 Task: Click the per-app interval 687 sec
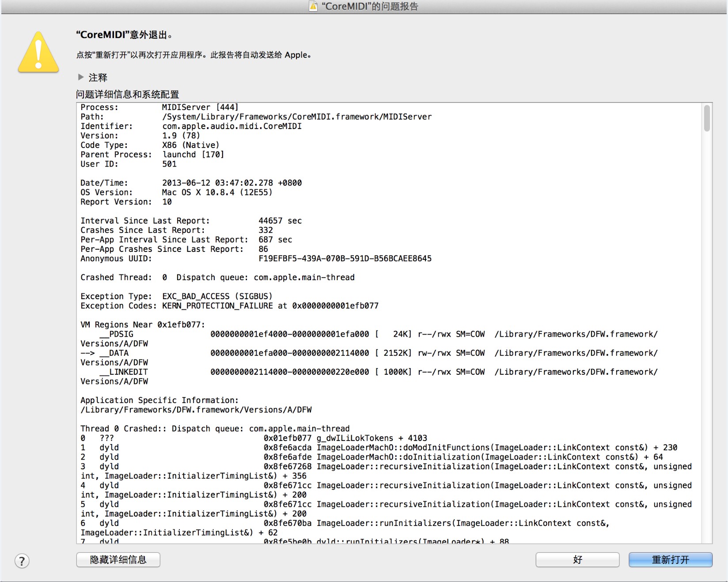[x=275, y=240]
